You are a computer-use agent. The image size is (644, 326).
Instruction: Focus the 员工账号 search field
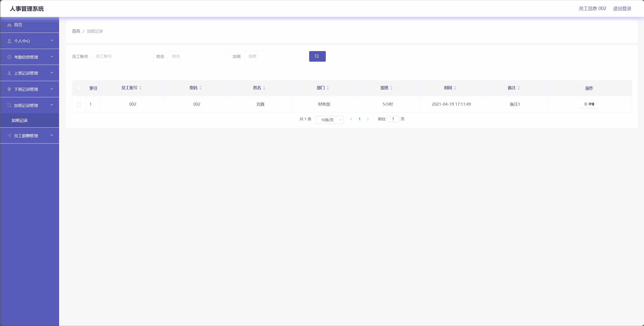(x=122, y=56)
